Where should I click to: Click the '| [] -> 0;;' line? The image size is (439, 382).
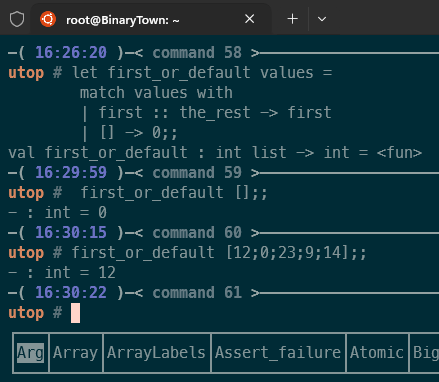click(129, 133)
